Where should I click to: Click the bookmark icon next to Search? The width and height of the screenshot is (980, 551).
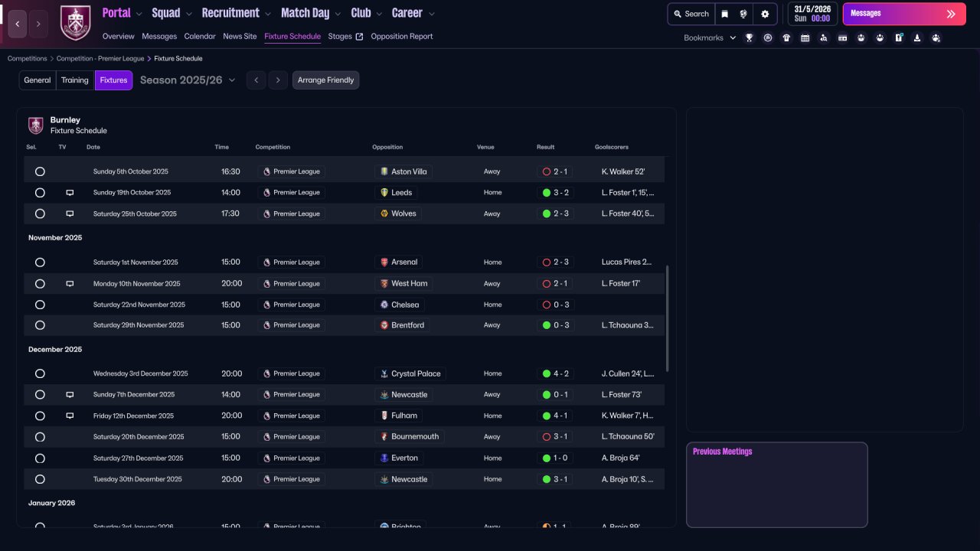pos(724,14)
